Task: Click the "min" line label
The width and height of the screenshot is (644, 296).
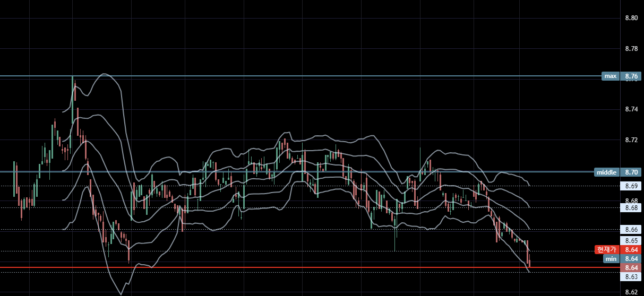Action: tap(611, 258)
